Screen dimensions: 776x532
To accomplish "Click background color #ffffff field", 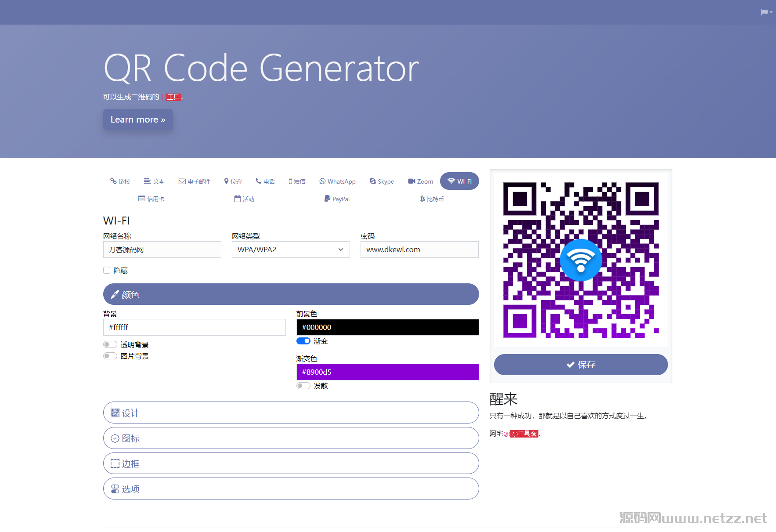I will tap(195, 327).
